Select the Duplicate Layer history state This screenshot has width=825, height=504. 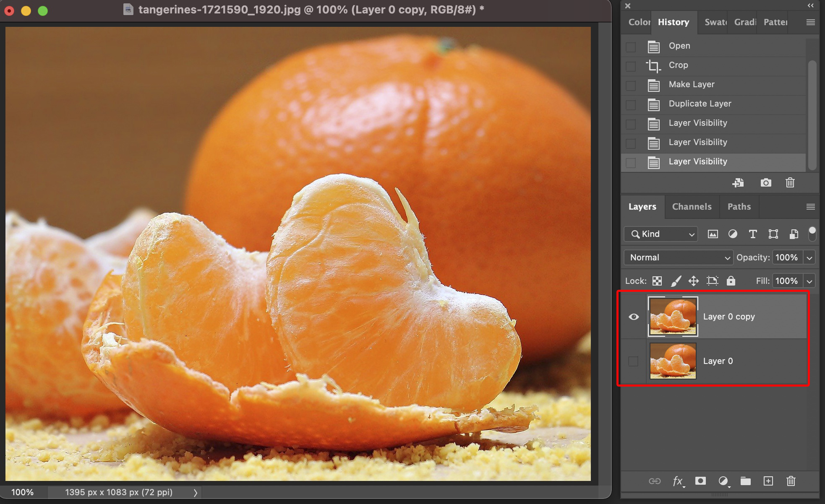(700, 104)
